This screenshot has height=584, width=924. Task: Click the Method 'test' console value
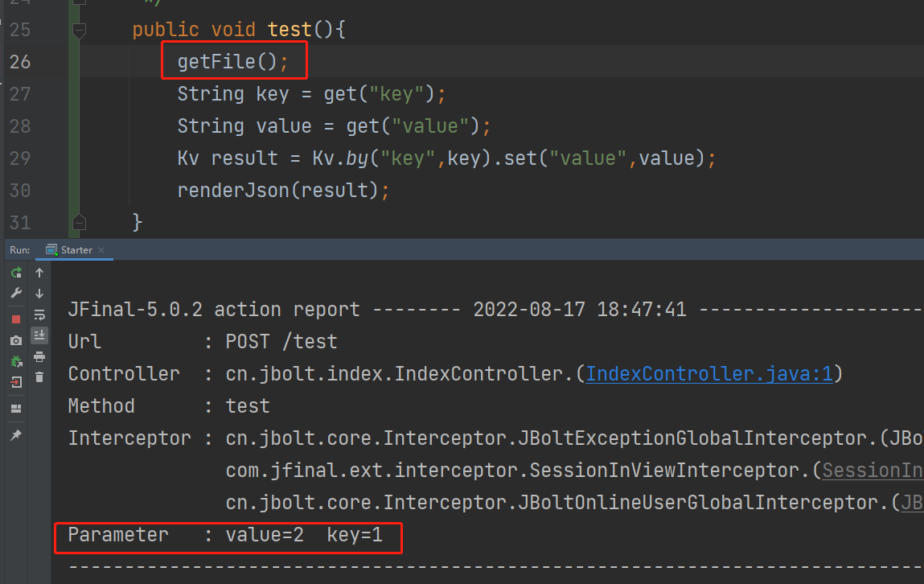248,406
